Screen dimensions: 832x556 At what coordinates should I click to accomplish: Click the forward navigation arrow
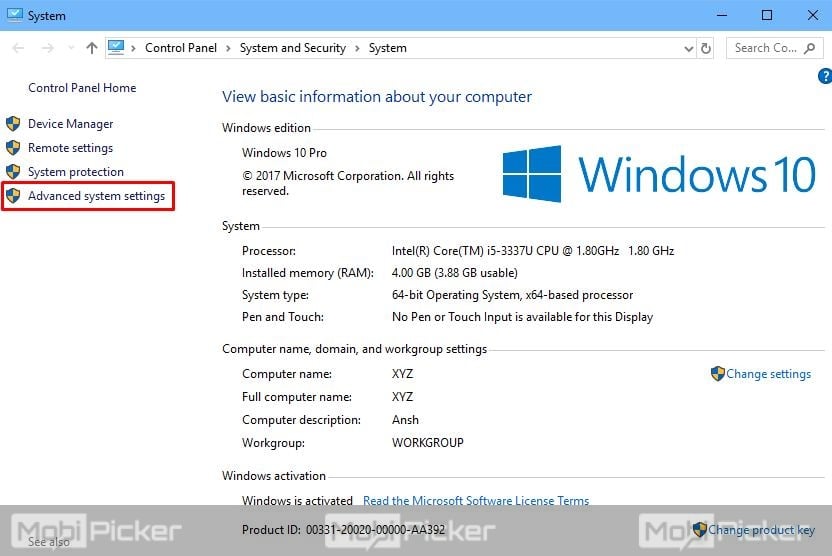(x=48, y=48)
